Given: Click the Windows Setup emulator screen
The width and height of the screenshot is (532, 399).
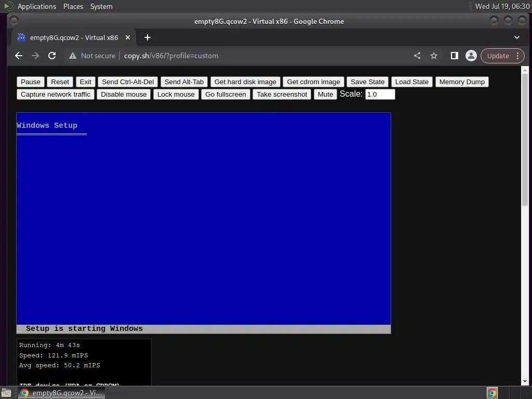Looking at the screenshot, I should (204, 223).
